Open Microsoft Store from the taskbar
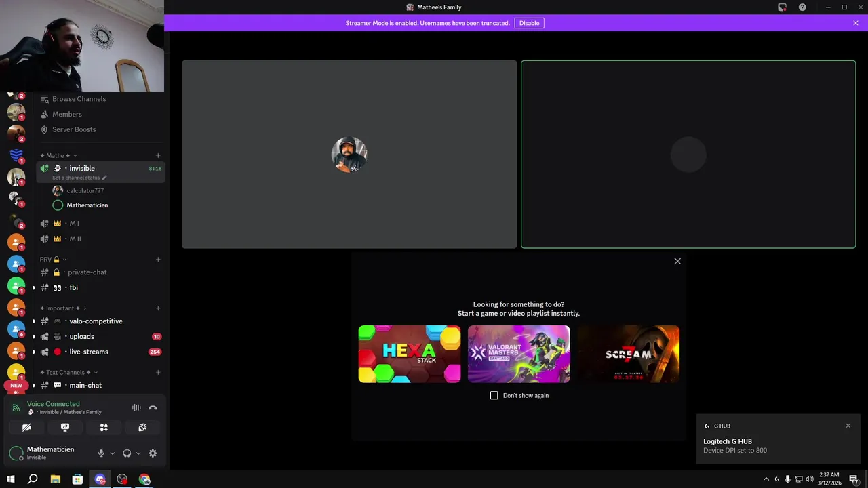Image resolution: width=868 pixels, height=488 pixels. (x=78, y=479)
